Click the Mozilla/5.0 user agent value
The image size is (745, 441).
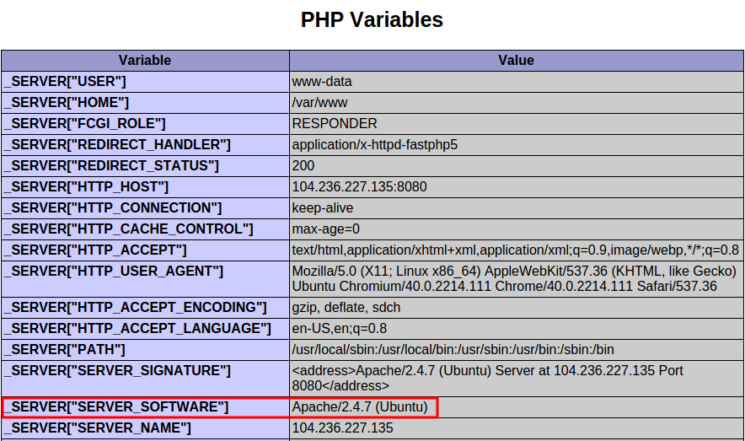coord(516,279)
